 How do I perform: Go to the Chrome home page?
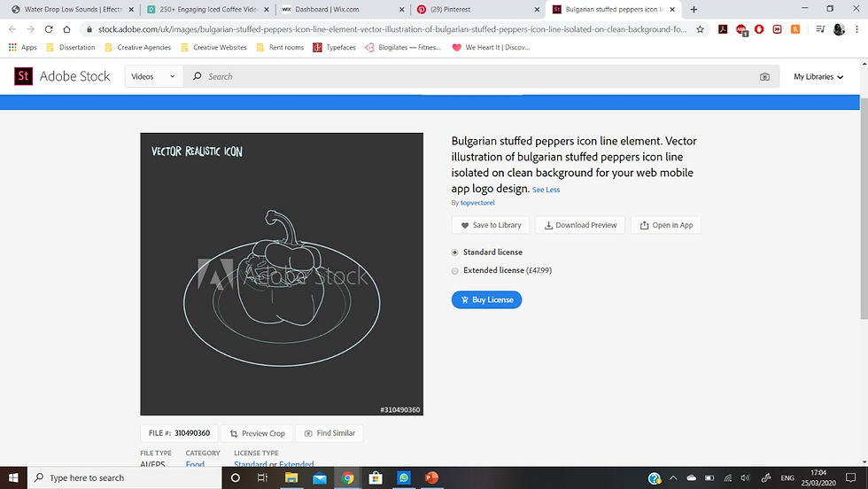click(x=66, y=29)
